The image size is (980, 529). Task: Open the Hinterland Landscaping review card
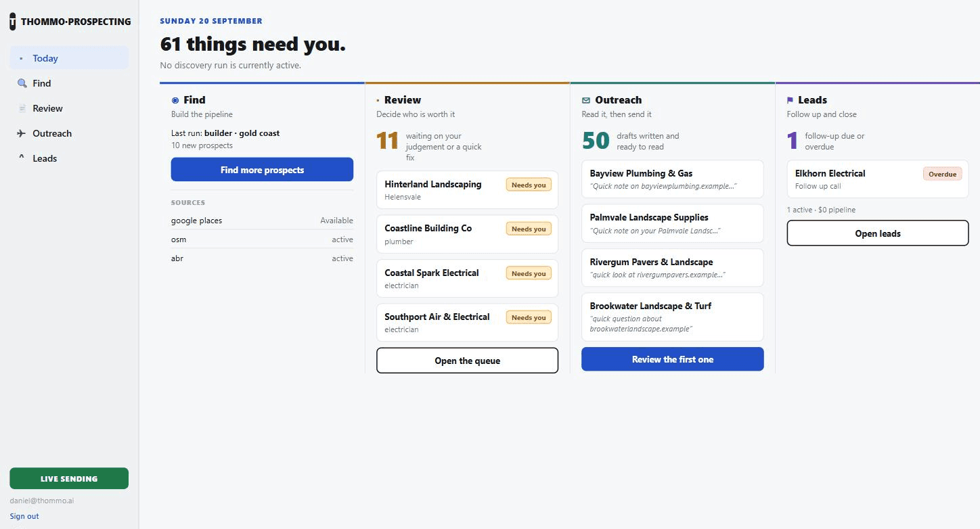point(467,190)
